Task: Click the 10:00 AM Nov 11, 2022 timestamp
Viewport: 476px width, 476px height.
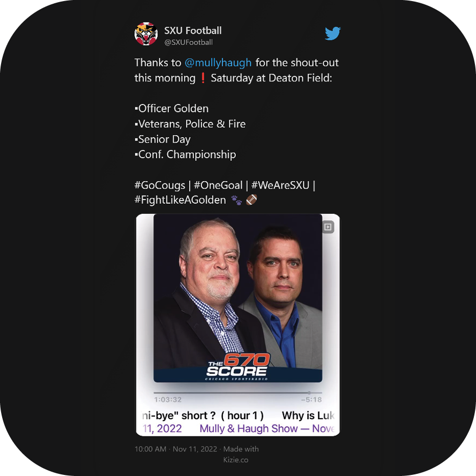Action: [176, 449]
